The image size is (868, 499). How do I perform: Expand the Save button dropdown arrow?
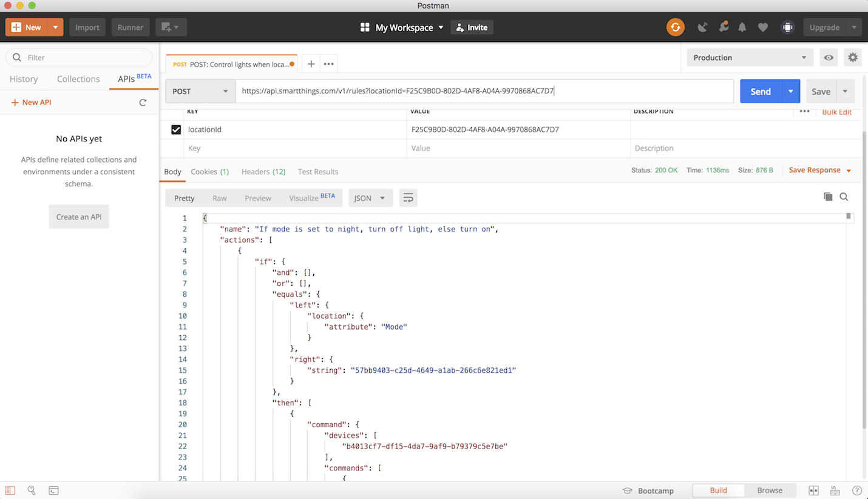pos(845,91)
